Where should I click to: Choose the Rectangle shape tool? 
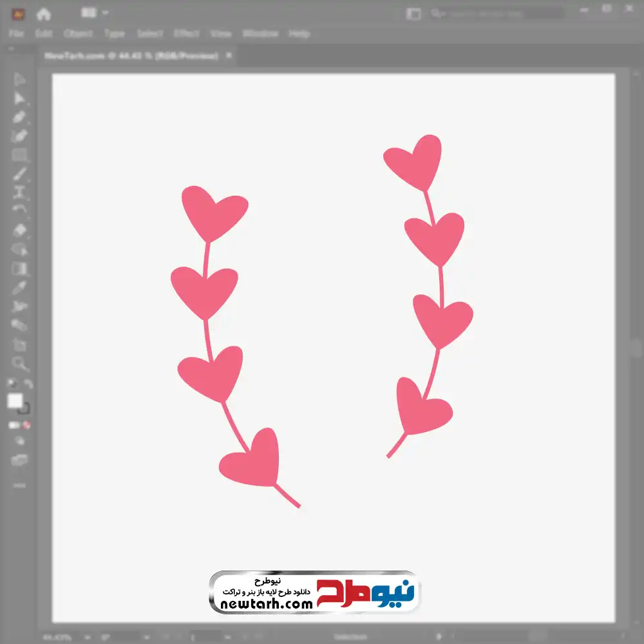pos(19,155)
